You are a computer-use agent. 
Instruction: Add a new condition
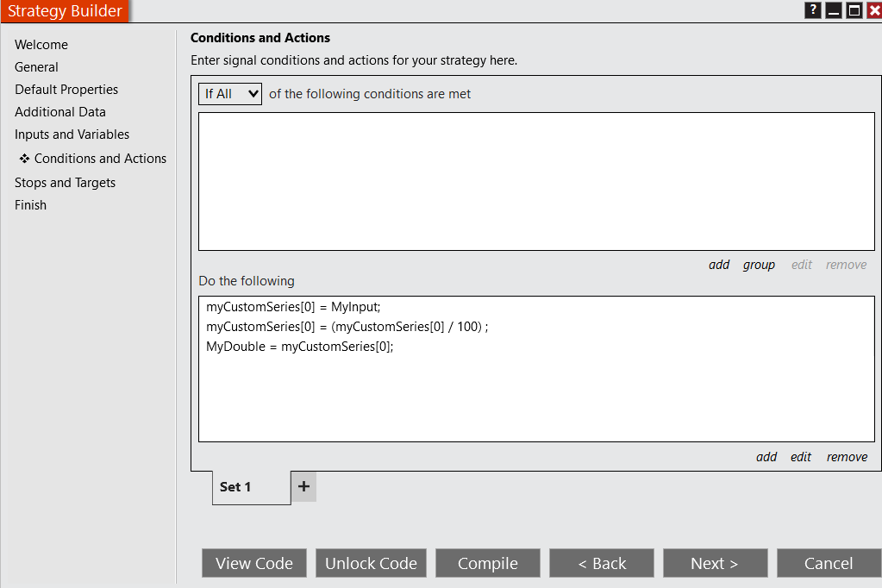[x=719, y=265]
